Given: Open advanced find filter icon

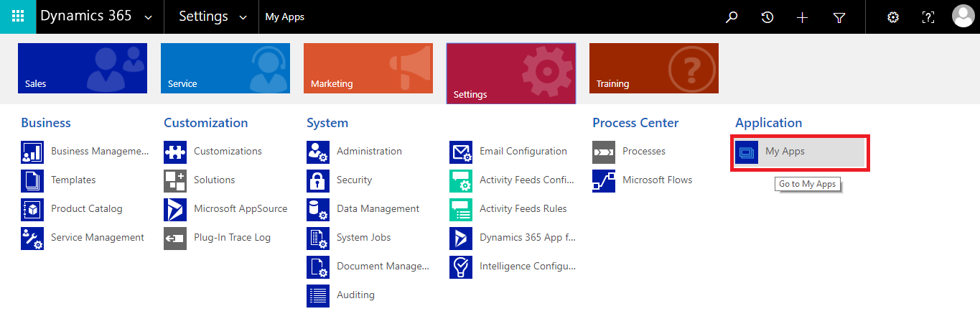Looking at the screenshot, I should pos(839,17).
